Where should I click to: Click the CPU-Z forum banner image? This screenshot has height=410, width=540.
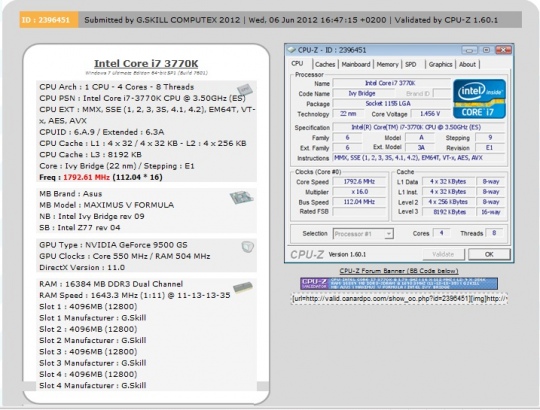tap(399, 284)
